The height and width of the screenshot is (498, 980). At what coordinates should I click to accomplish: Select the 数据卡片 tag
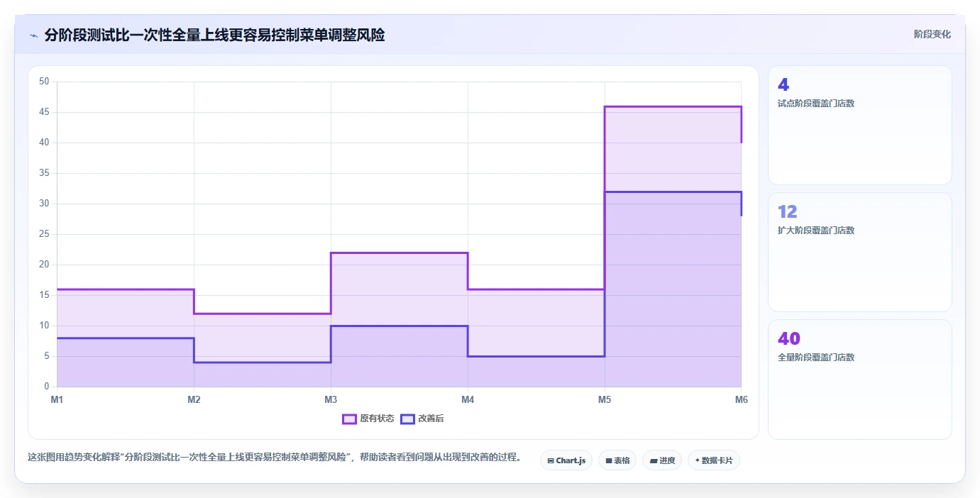[x=714, y=460]
